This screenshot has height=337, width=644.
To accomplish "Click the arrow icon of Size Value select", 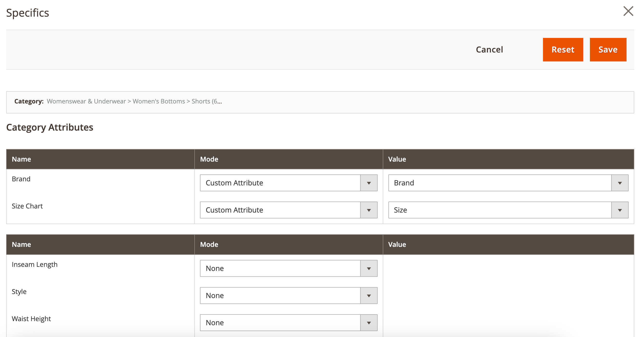I will point(620,210).
